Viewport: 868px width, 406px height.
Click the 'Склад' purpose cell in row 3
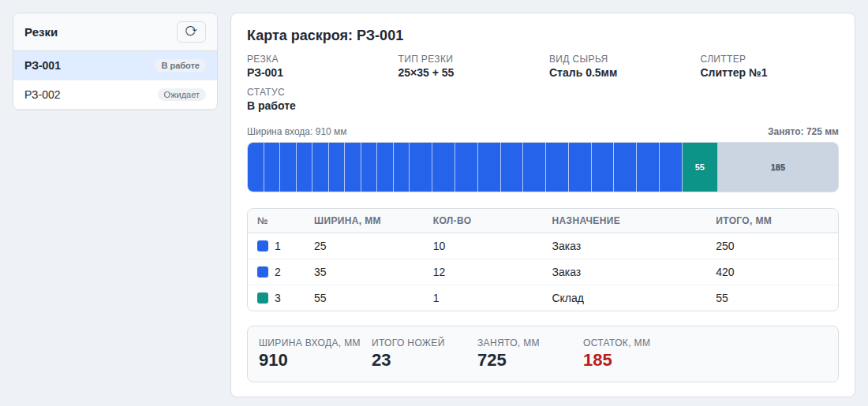pyautogui.click(x=567, y=298)
